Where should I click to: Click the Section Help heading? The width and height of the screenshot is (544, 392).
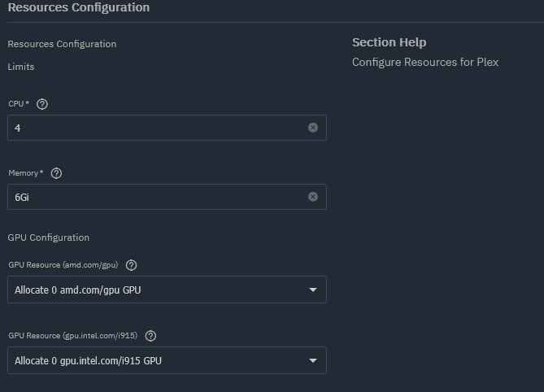390,42
